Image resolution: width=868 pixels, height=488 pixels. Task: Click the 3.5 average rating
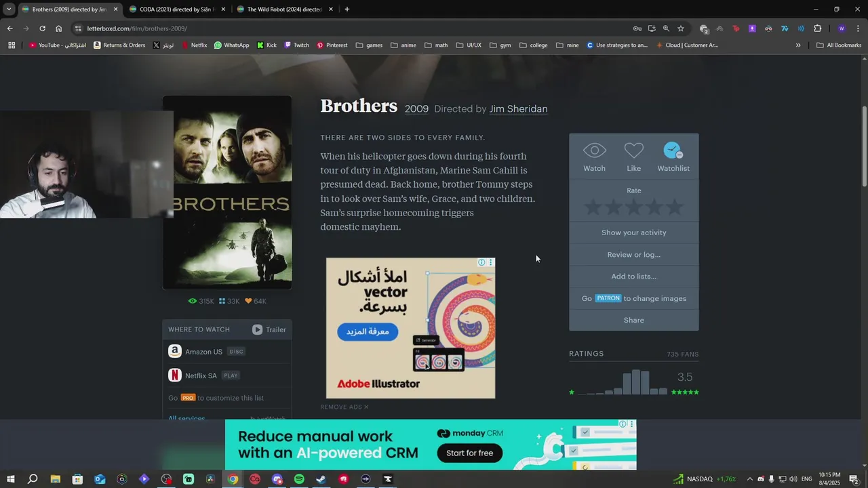coord(685,377)
